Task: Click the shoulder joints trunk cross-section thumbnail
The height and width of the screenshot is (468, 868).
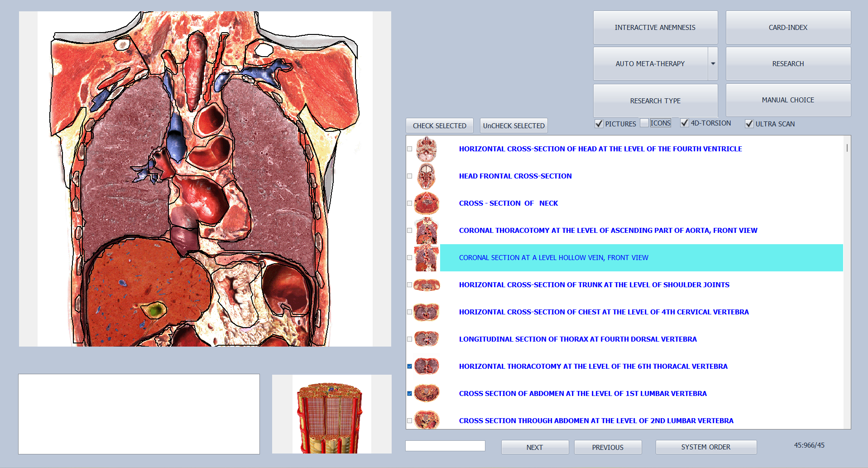Action: 427,285
